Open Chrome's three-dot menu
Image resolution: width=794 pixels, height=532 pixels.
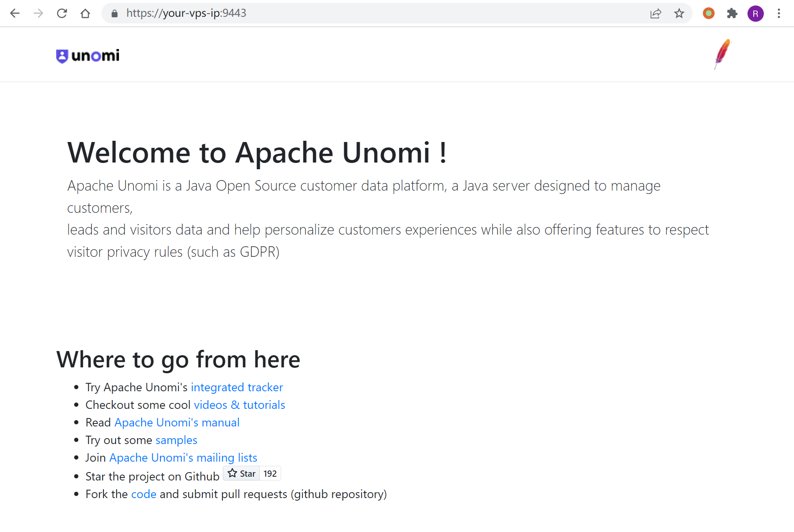click(779, 13)
